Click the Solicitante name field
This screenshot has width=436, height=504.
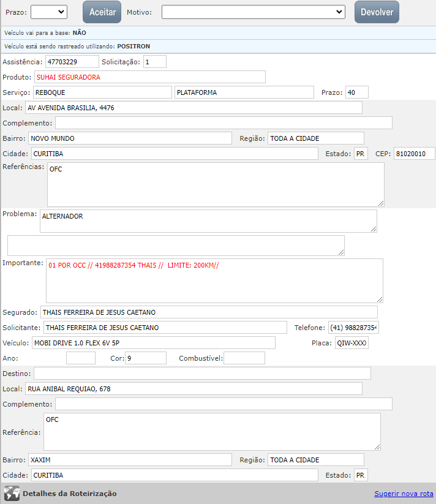(165, 328)
